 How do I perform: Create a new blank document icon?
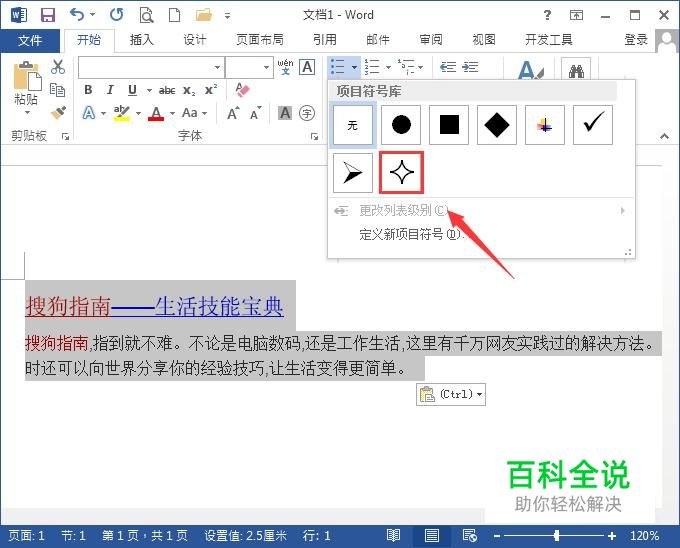(174, 15)
